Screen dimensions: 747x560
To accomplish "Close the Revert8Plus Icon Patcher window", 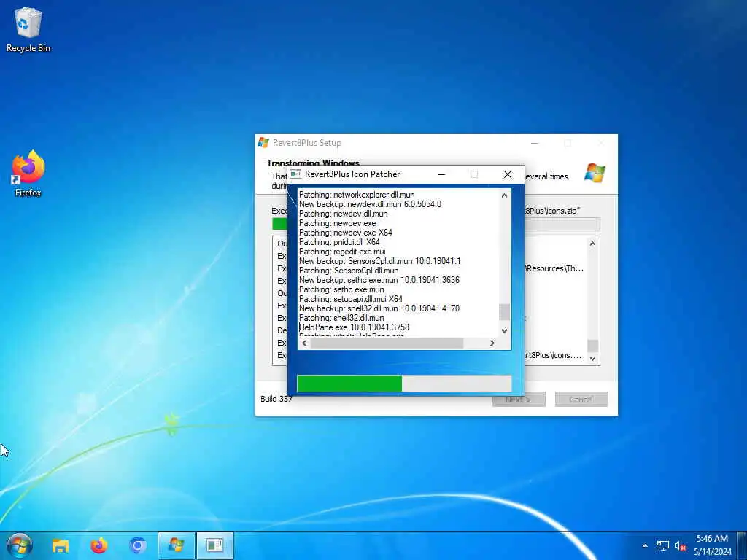I will click(508, 174).
